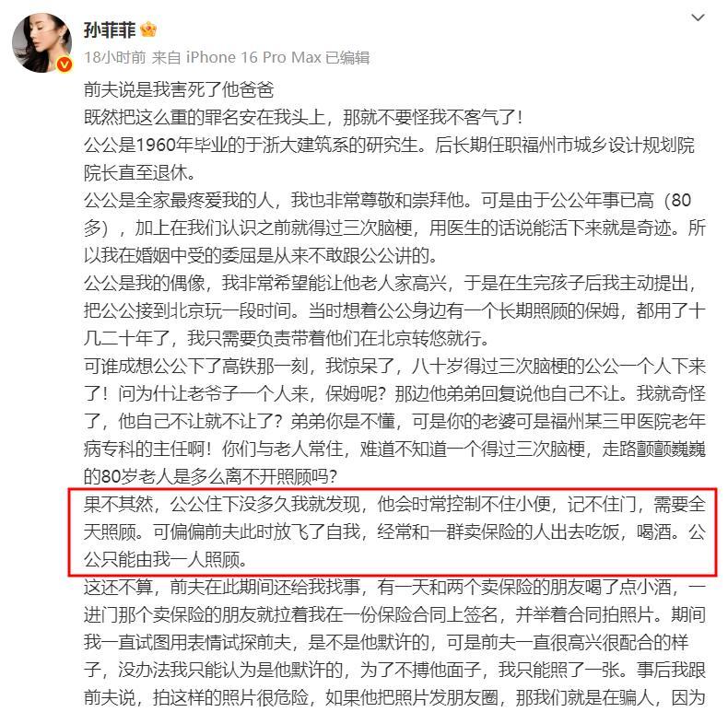Image resolution: width=728 pixels, height=712 pixels.
Task: Click the line 院长直至退休
Action: pos(140,173)
